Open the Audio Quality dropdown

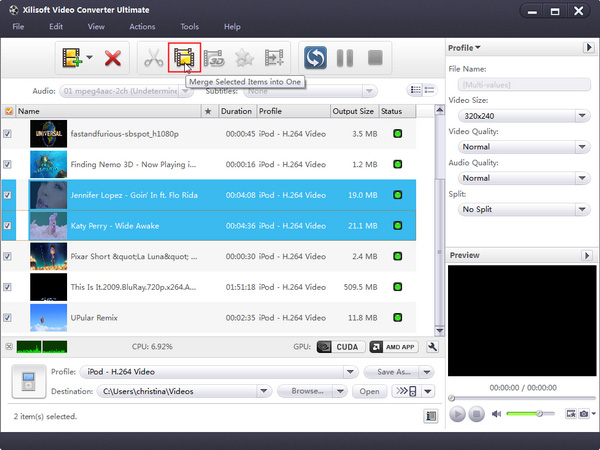tap(525, 178)
